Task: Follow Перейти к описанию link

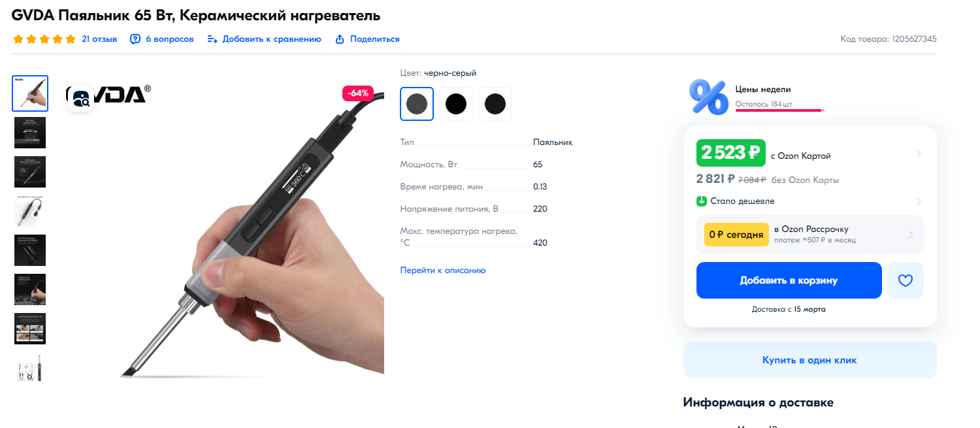Action: [x=443, y=271]
